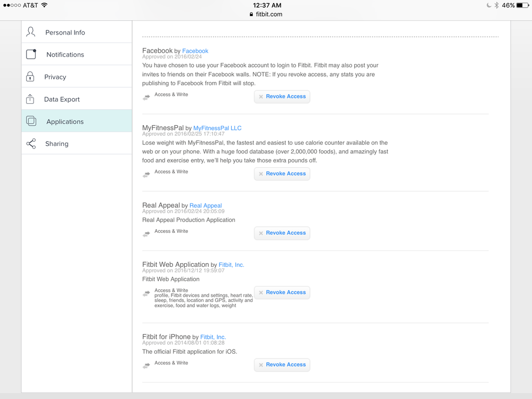Click 'The official Fitbit application for iOS.' text
The image size is (532, 399).
click(x=190, y=352)
